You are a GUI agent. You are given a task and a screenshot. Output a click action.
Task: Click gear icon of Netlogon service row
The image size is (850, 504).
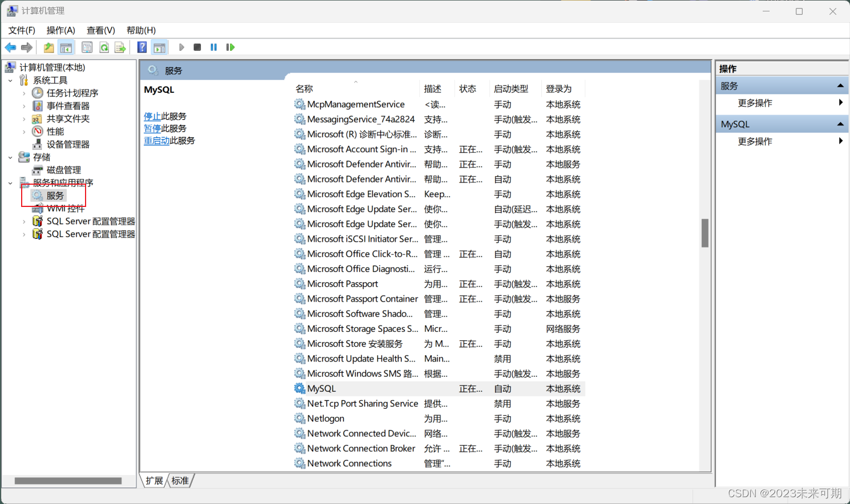click(299, 418)
